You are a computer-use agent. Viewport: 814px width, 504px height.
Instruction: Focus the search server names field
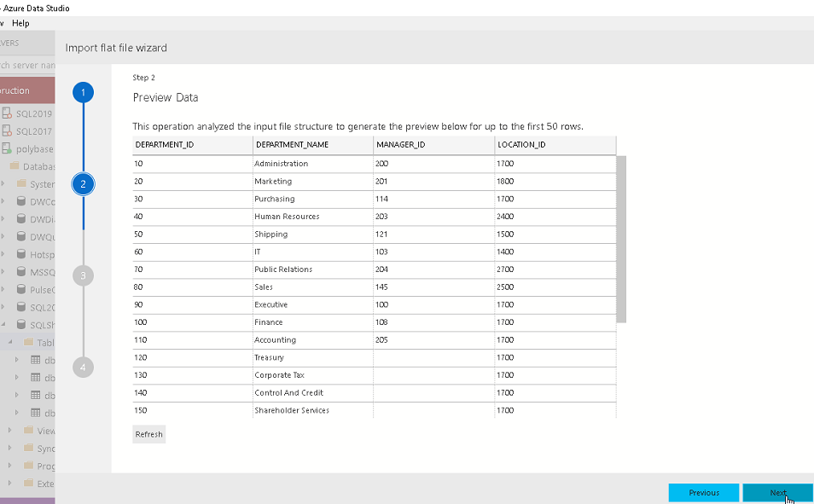[26, 66]
